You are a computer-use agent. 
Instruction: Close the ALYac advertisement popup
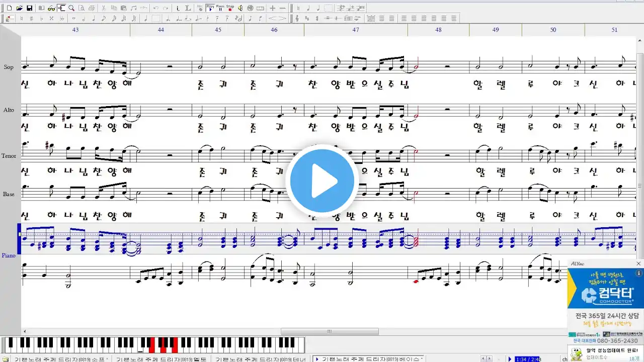[638, 263]
